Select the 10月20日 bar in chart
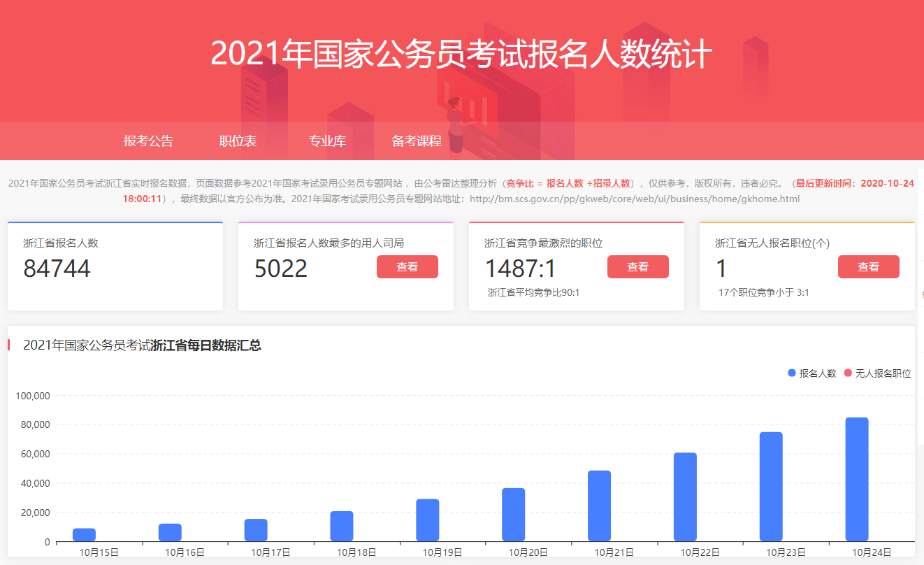The image size is (924, 565). pyautogui.click(x=514, y=515)
